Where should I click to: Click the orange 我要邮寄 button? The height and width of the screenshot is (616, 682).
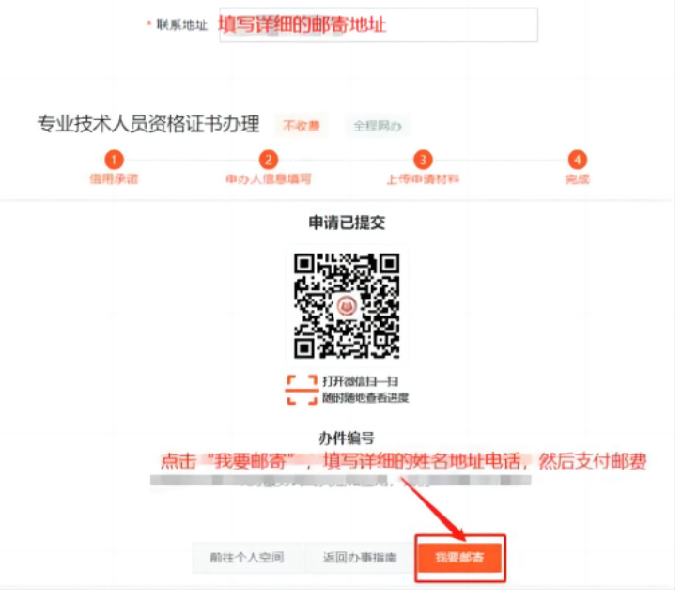[x=459, y=558]
